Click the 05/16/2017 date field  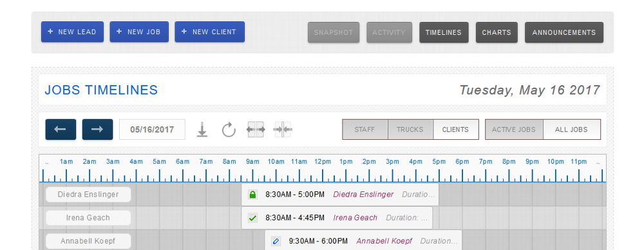tap(153, 130)
